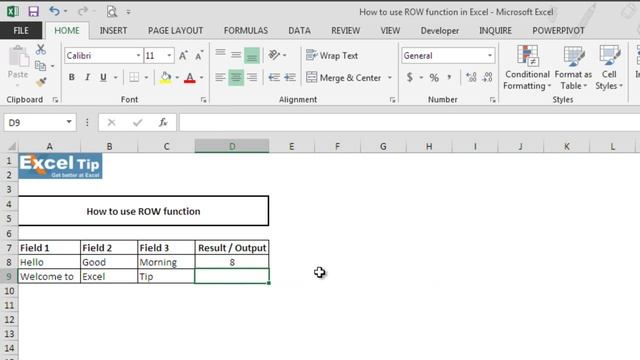Increase the decimal places
Screen dimensions: 640x360
(471, 77)
